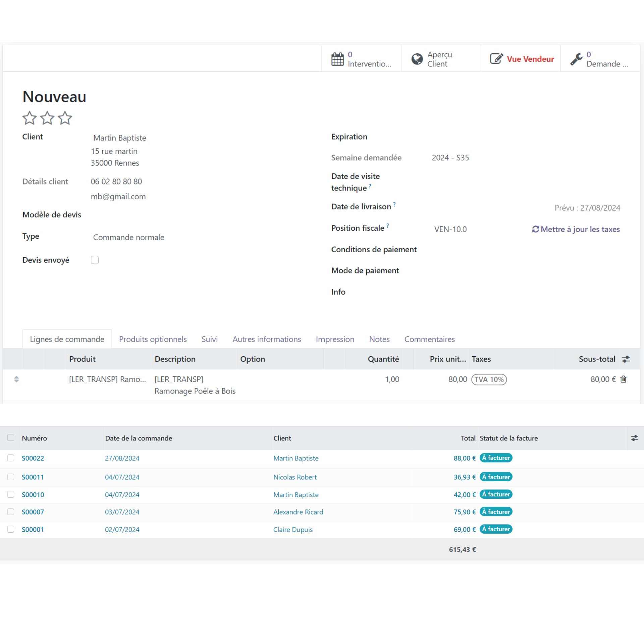This screenshot has width=644, height=644.
Task: Open client Claire Dupuis link
Action: (x=293, y=529)
